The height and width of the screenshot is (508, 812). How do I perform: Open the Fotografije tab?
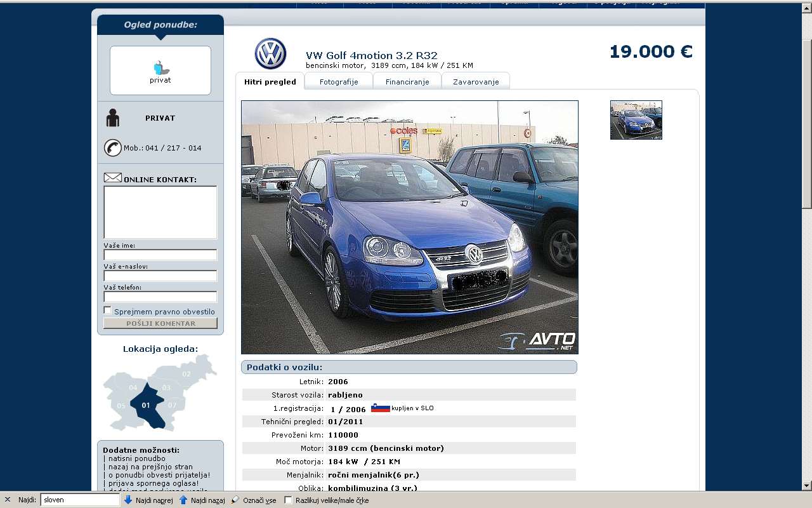[x=339, y=82]
